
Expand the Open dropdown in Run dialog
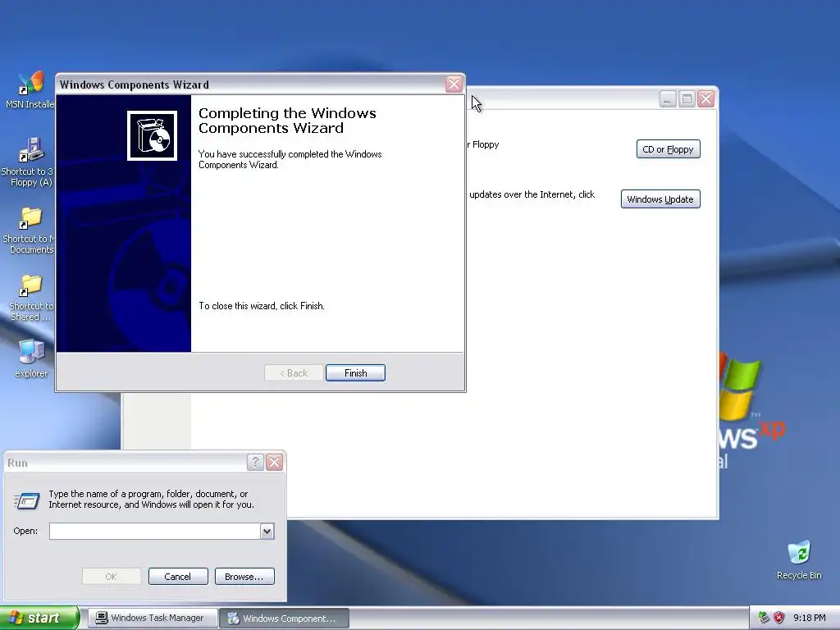coord(267,531)
